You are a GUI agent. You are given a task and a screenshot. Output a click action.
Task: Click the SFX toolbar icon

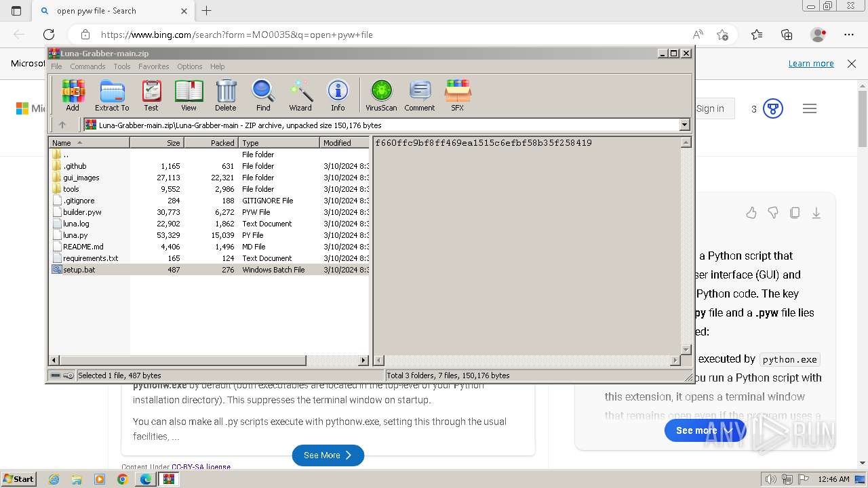click(458, 95)
